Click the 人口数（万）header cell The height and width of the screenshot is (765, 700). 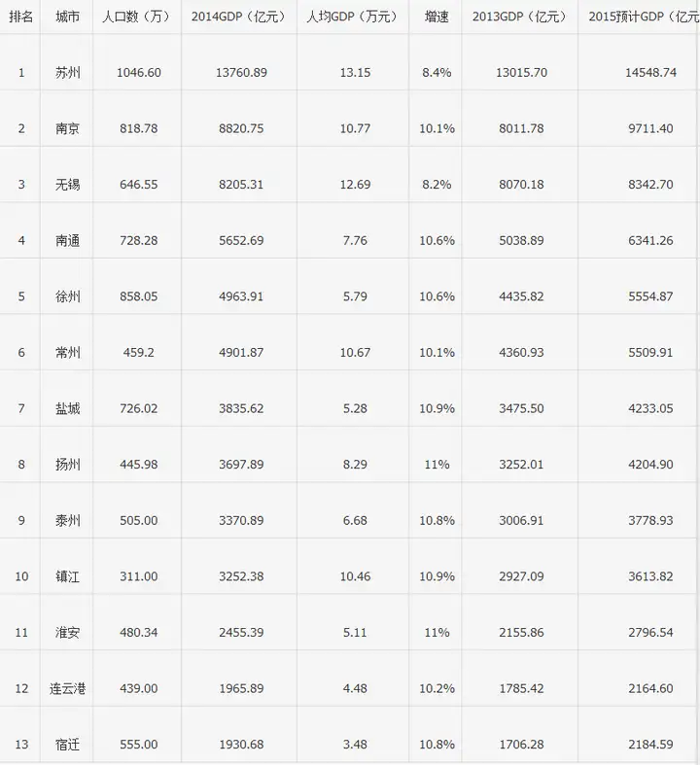(x=138, y=17)
